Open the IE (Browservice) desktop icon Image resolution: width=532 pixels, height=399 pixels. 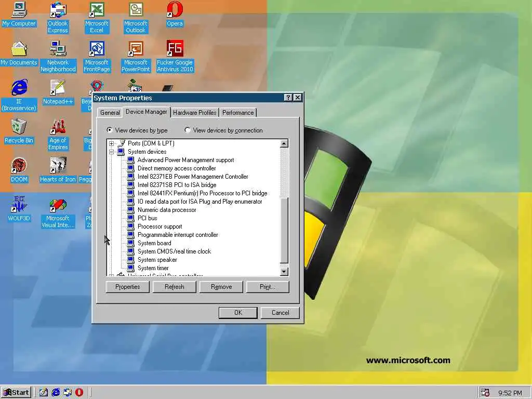19,96
